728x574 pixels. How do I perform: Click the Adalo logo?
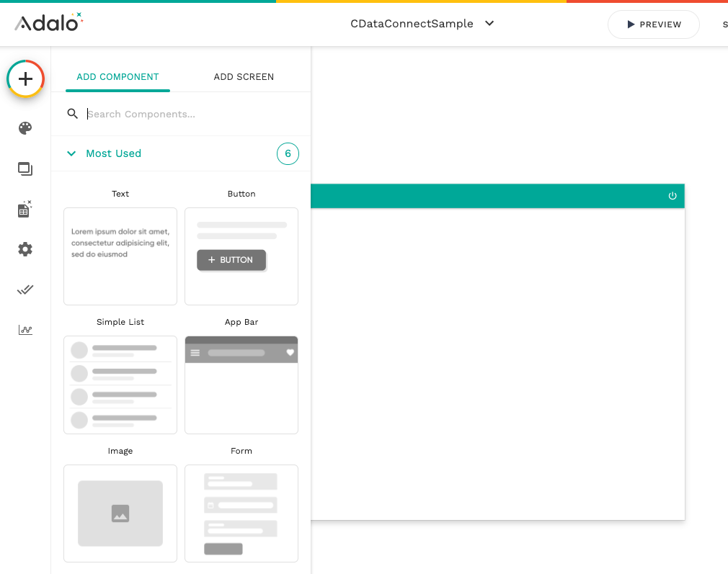pos(49,22)
